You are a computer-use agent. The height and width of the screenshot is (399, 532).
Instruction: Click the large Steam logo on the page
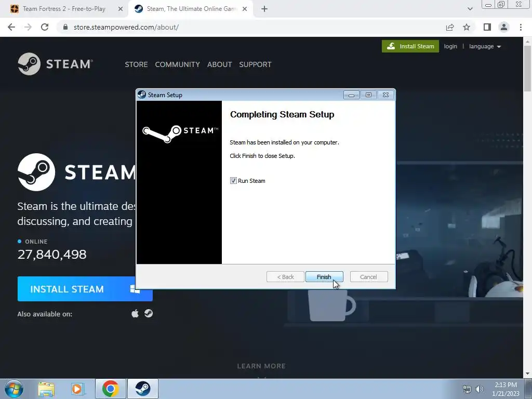click(x=76, y=172)
